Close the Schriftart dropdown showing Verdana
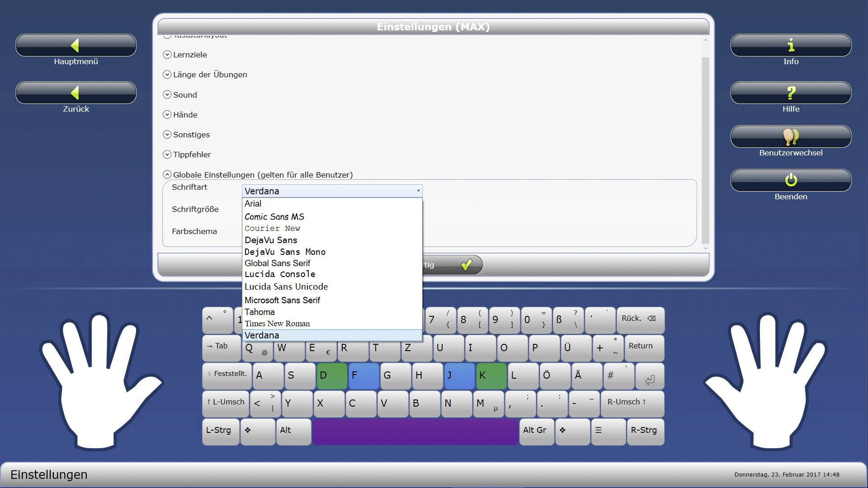868x488 pixels. [332, 191]
